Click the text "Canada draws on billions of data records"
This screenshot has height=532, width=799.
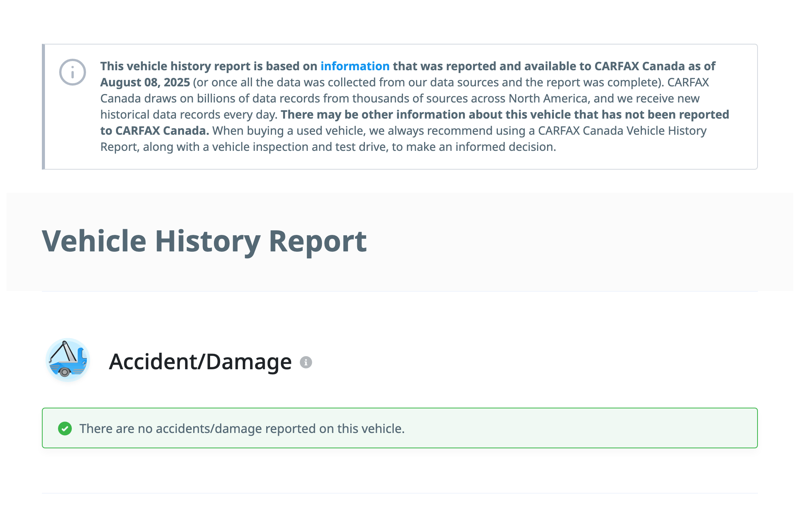[x=209, y=98]
